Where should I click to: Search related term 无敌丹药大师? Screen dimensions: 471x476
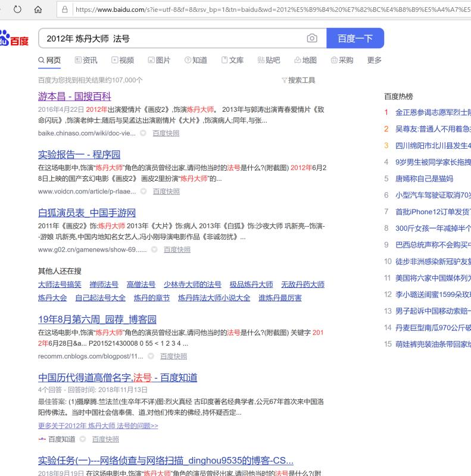click(302, 284)
